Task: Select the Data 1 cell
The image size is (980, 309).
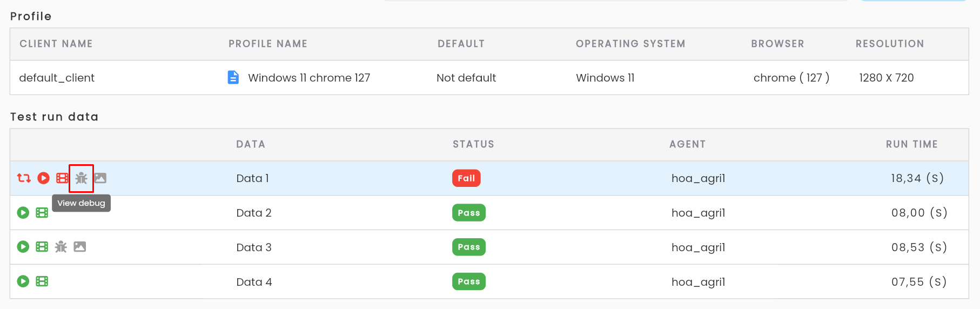Action: click(252, 178)
